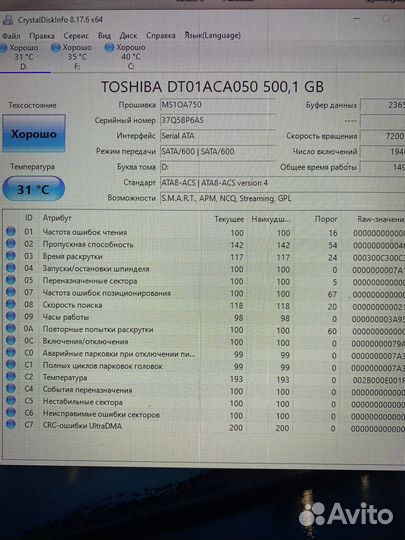Click the Текущее column header
Image resolution: width=405 pixels, height=540 pixels.
pos(229,219)
